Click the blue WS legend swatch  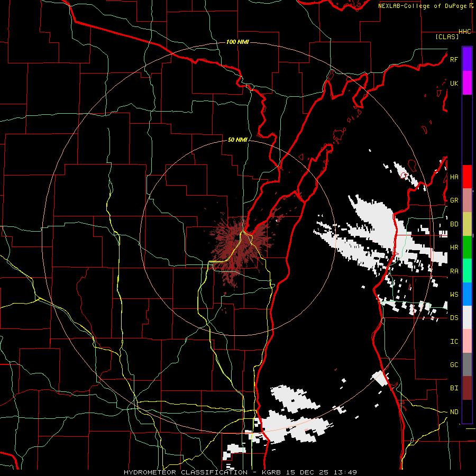click(467, 294)
